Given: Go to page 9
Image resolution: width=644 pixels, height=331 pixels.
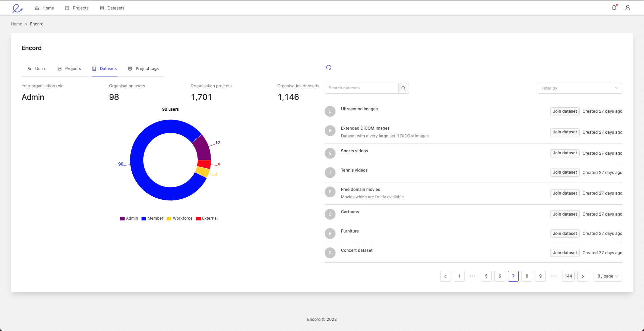Looking at the screenshot, I should (x=540, y=276).
